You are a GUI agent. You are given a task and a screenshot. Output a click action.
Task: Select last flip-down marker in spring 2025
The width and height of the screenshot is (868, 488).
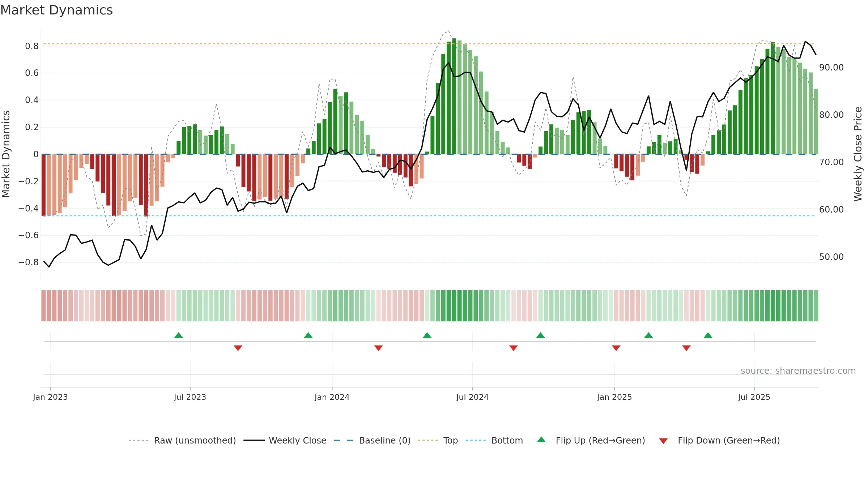686,348
